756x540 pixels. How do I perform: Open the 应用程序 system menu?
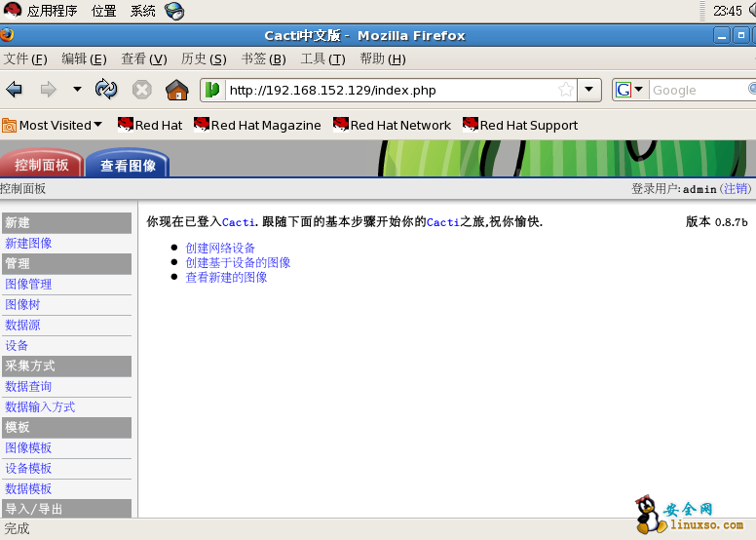[x=42, y=11]
